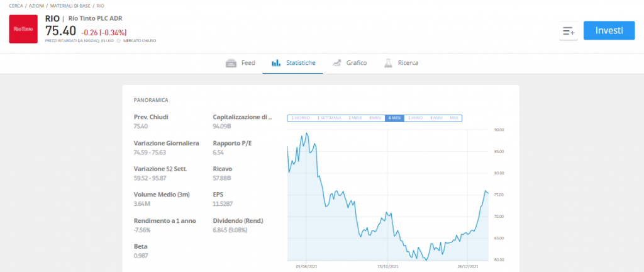Click the Rio Tinto red logo

pyautogui.click(x=23, y=29)
